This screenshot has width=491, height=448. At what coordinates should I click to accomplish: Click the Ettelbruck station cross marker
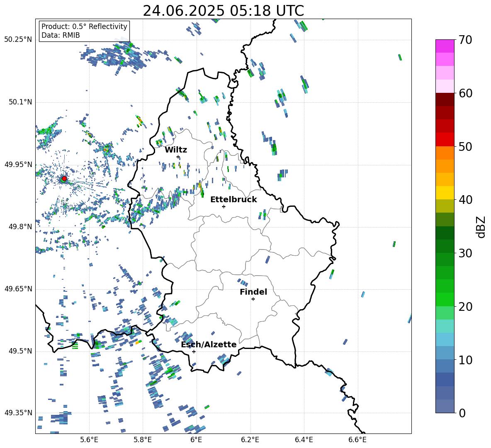(x=224, y=206)
